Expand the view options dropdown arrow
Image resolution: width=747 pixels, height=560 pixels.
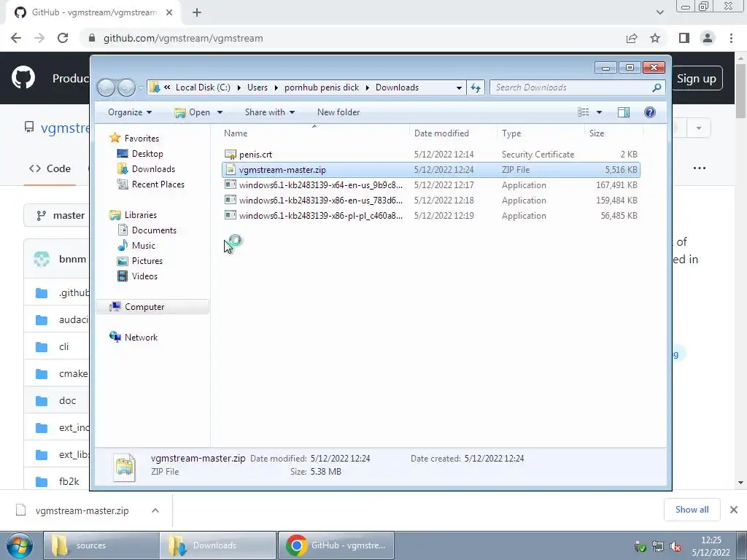600,112
